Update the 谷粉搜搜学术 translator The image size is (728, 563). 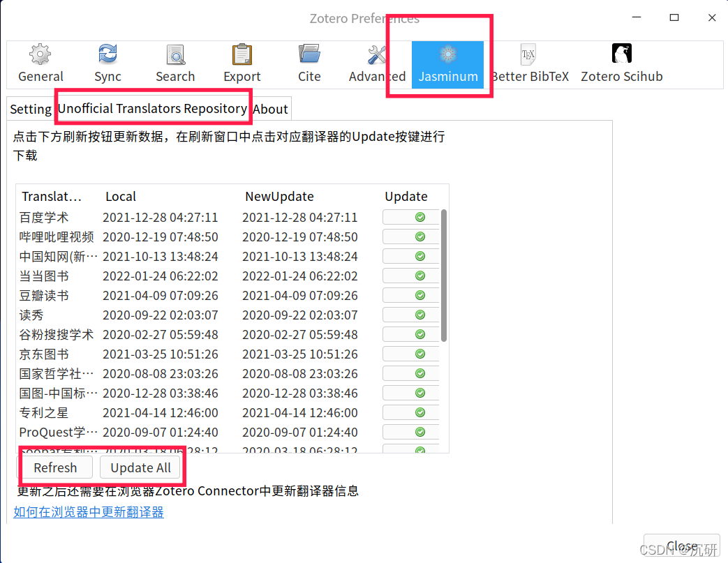[x=410, y=334]
